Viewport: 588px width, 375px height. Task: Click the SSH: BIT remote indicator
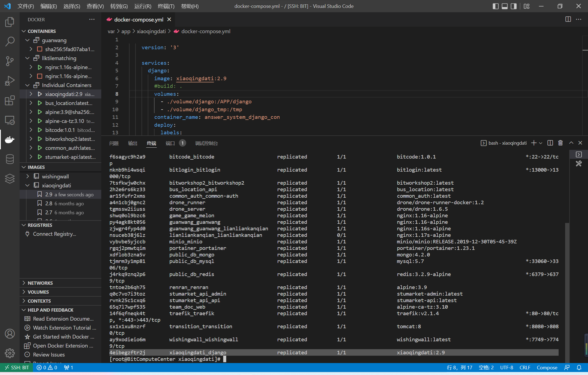click(17, 368)
